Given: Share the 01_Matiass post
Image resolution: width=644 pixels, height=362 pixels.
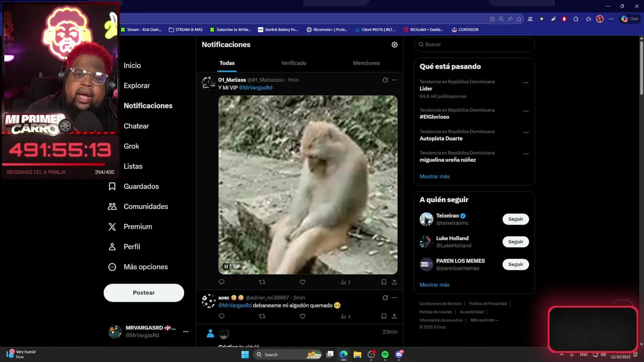Looking at the screenshot, I should point(394,282).
